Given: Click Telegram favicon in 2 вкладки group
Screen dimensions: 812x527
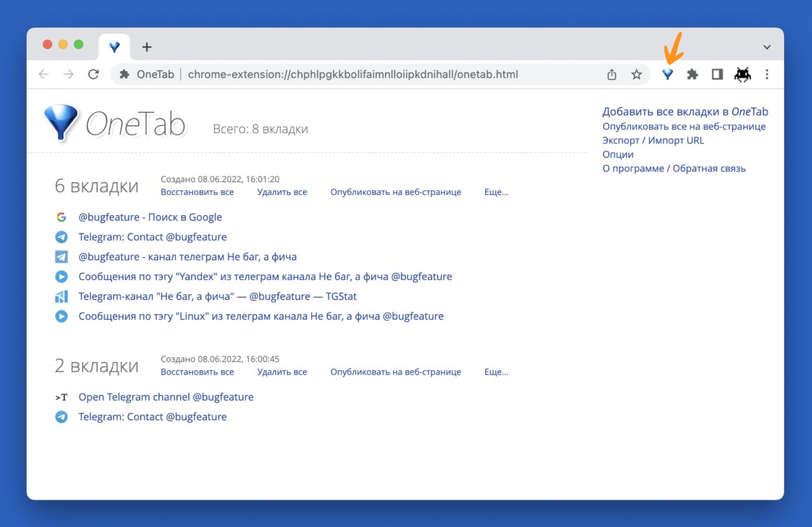Looking at the screenshot, I should [62, 417].
